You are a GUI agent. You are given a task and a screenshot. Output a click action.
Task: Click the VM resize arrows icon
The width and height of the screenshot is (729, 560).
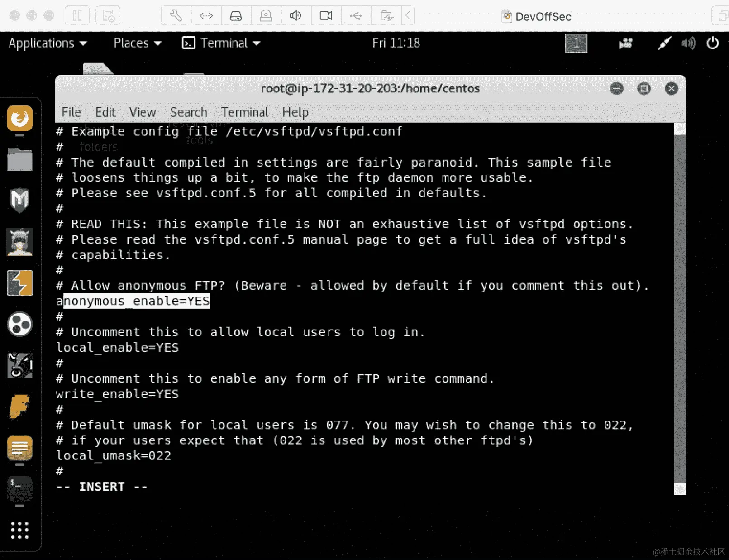click(206, 16)
